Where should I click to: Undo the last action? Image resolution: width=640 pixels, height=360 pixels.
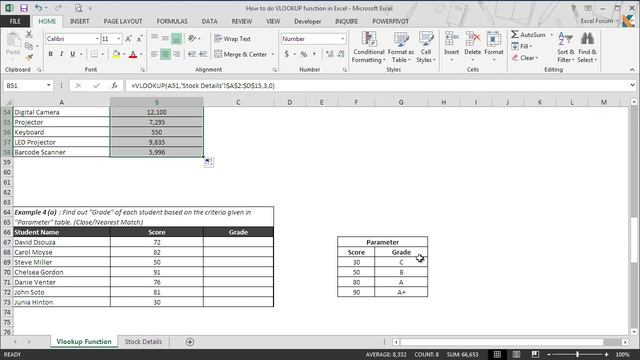point(38,8)
